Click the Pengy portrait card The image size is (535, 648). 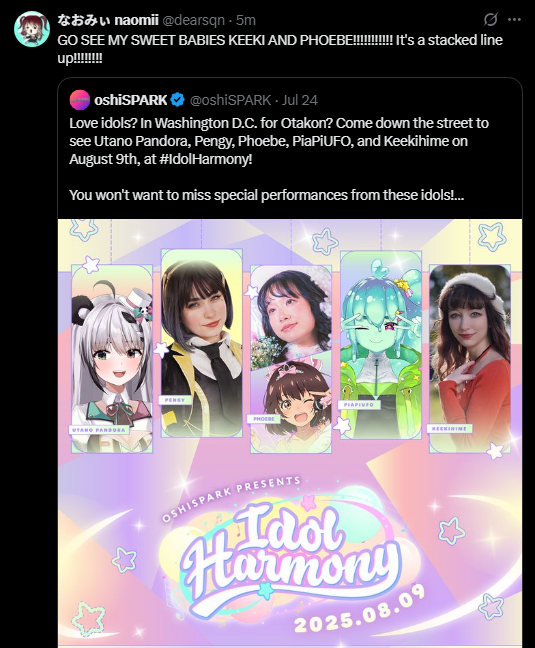[x=202, y=343]
